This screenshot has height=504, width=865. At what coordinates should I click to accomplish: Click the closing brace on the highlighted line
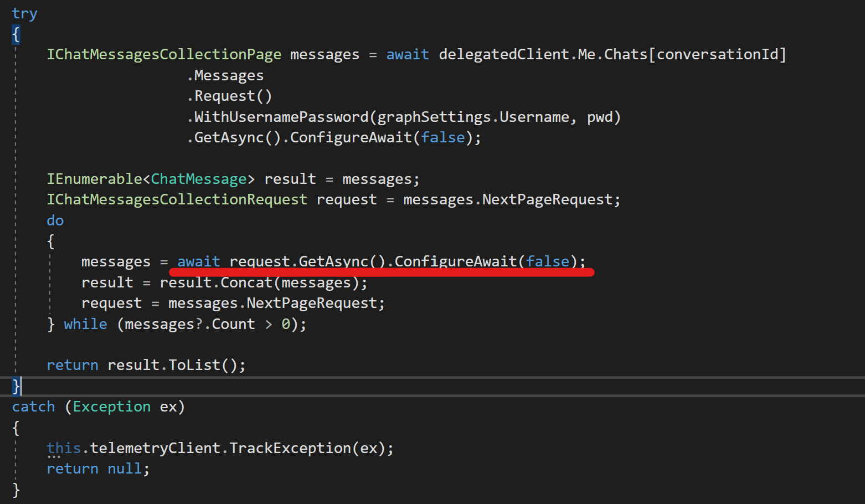(x=15, y=386)
